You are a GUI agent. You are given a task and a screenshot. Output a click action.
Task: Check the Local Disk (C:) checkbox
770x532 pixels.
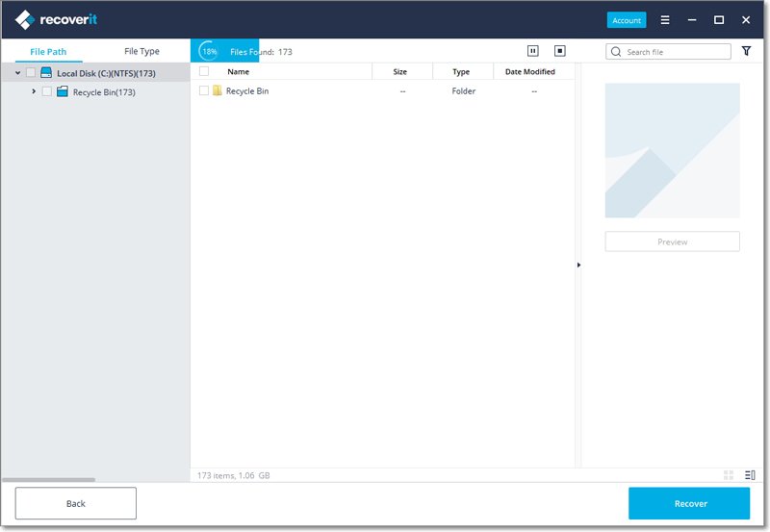(31, 73)
